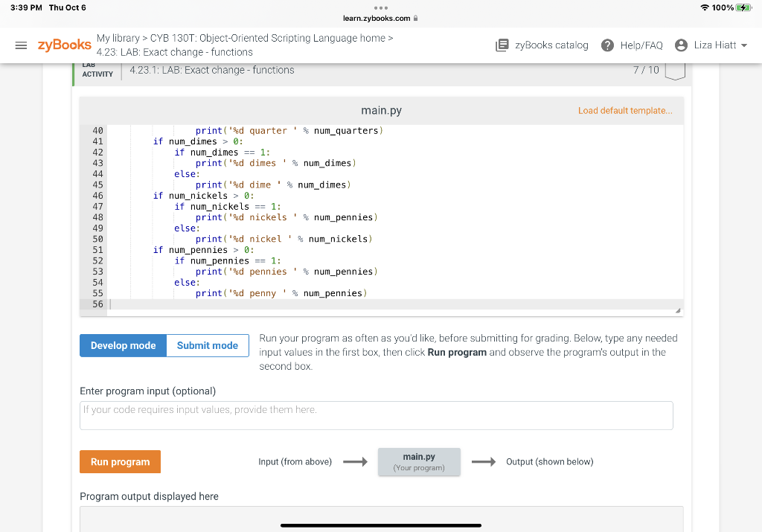
Task: Click line 48 print '%d nickels' statement
Action: 286,217
